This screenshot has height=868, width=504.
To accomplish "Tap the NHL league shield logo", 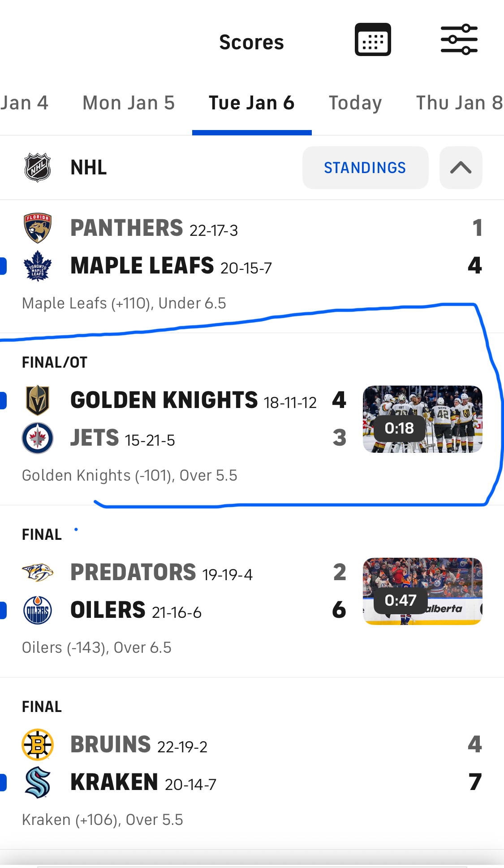I will pyautogui.click(x=38, y=168).
